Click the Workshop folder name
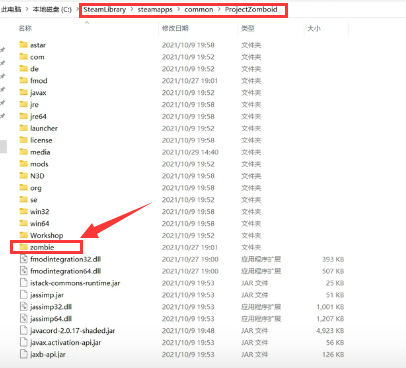 [46, 235]
